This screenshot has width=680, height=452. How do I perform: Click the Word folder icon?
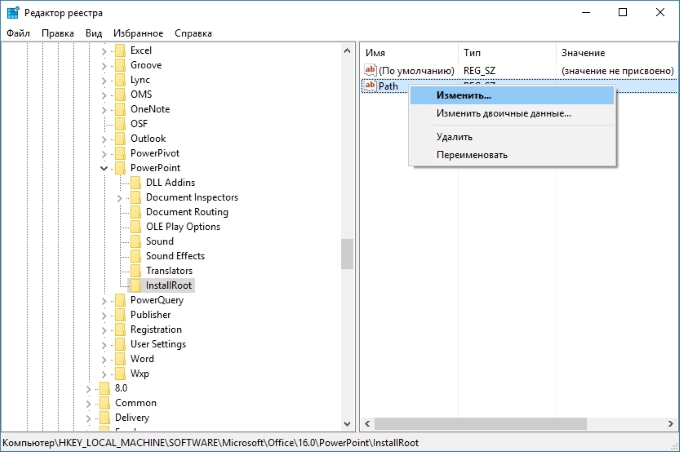(120, 359)
